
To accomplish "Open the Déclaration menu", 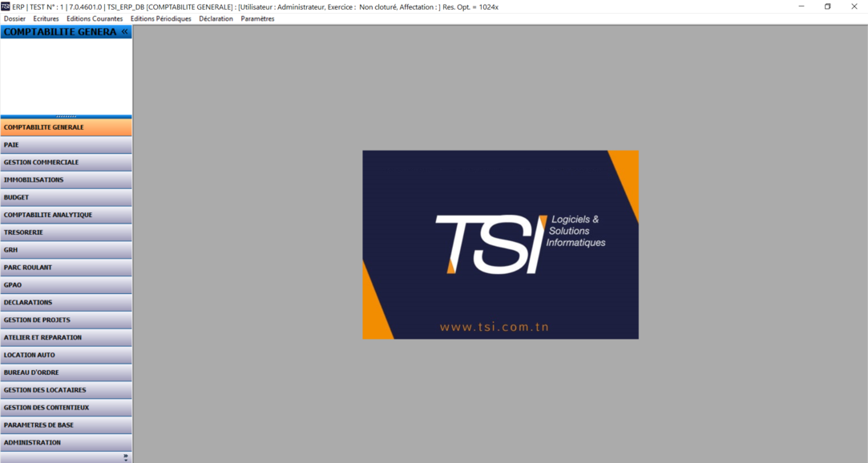I will coord(216,18).
